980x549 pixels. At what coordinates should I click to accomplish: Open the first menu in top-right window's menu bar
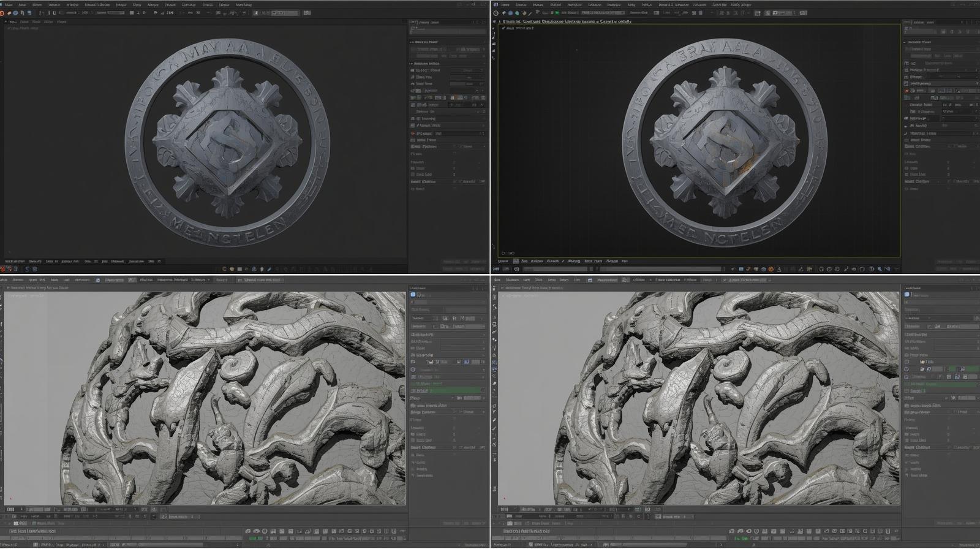click(x=505, y=4)
